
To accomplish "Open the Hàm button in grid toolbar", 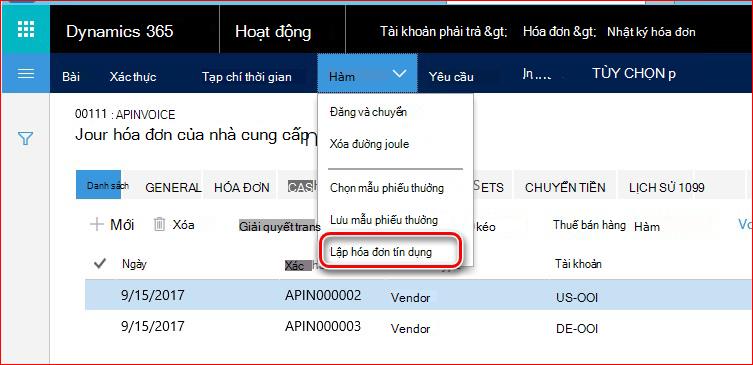I will pos(647,226).
